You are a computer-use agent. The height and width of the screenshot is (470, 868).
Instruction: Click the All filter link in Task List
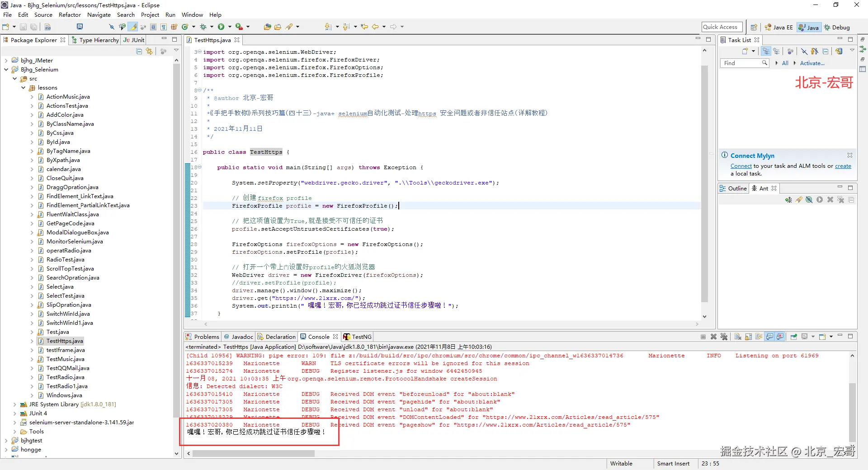click(785, 63)
